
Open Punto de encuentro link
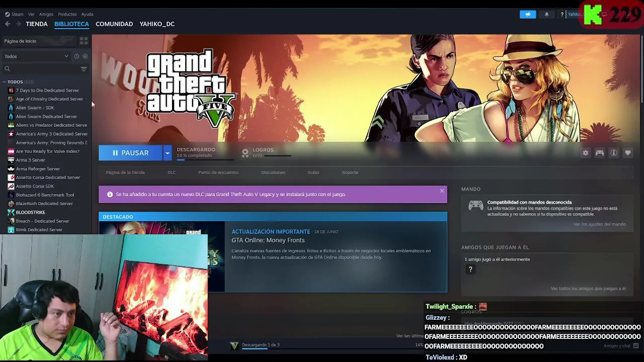tap(218, 172)
